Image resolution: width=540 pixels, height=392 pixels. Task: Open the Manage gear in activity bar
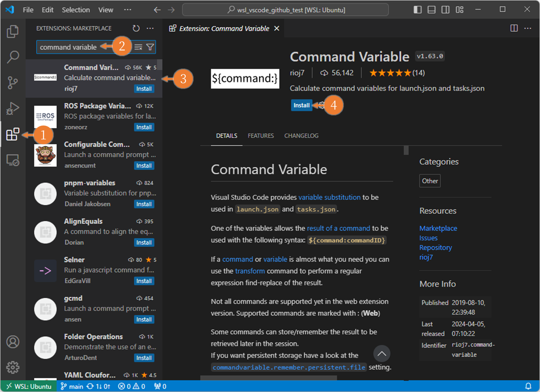(x=13, y=367)
